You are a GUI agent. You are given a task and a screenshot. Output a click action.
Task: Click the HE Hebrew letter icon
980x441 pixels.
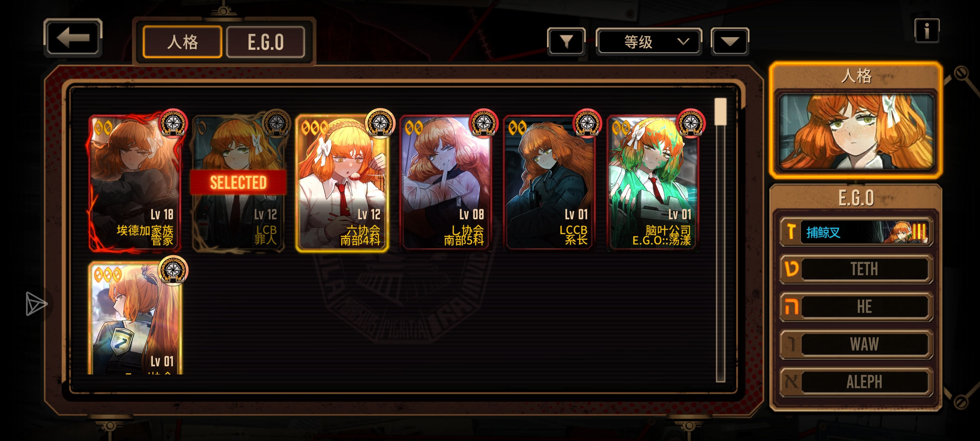791,307
